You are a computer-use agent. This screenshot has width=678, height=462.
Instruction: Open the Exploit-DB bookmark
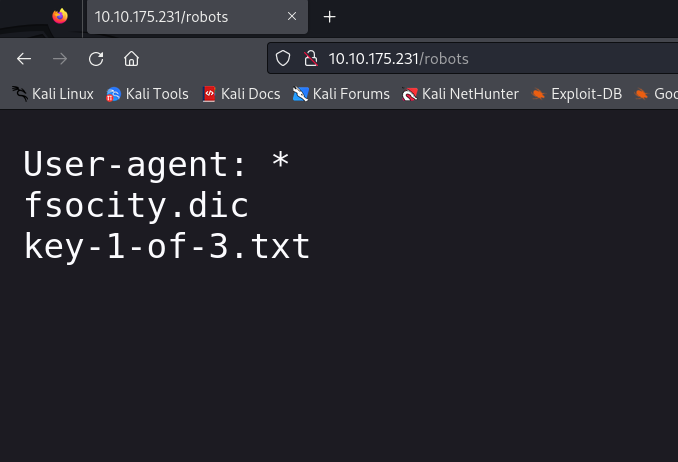tap(576, 94)
